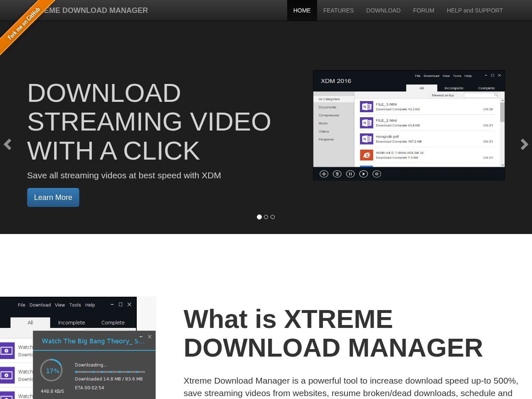Select the second carousel indicator dot
Screen dimensions: 532x399
coord(266,217)
